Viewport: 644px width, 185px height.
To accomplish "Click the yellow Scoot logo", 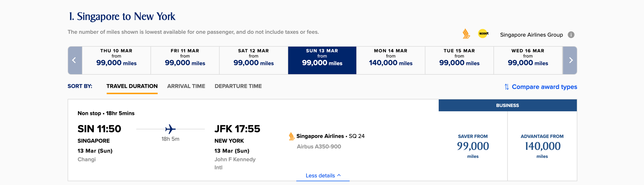I will tap(483, 34).
